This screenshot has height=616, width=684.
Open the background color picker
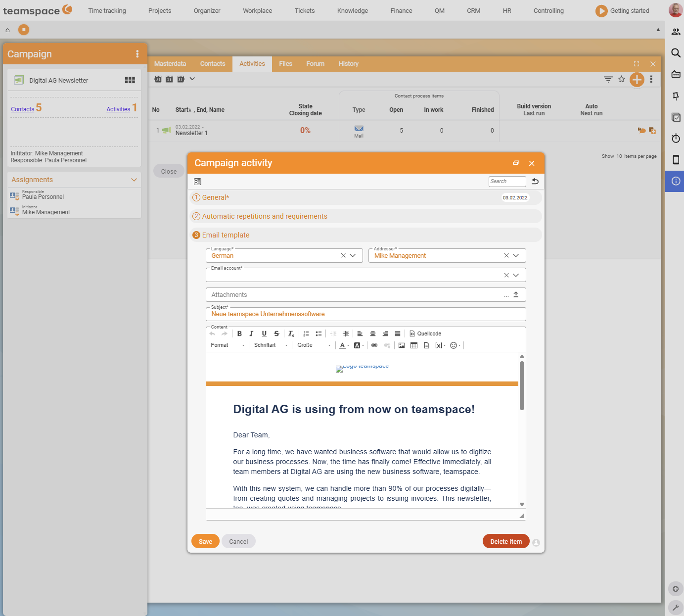tap(359, 345)
